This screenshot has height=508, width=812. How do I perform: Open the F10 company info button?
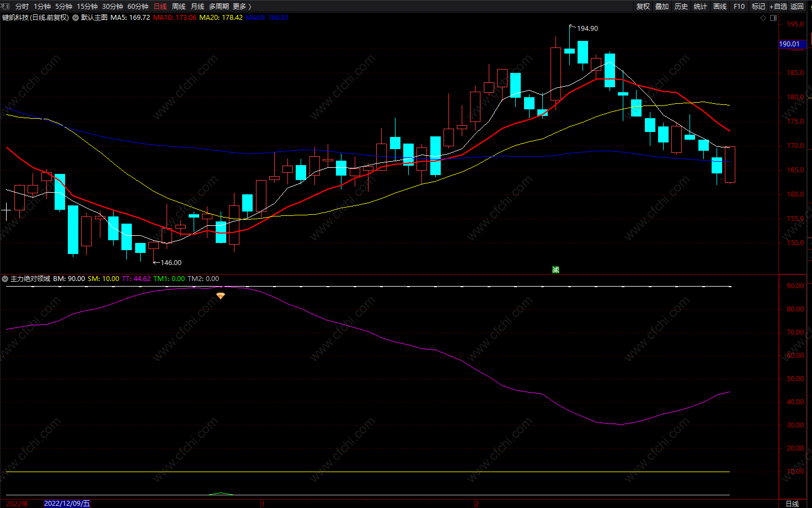click(x=739, y=7)
